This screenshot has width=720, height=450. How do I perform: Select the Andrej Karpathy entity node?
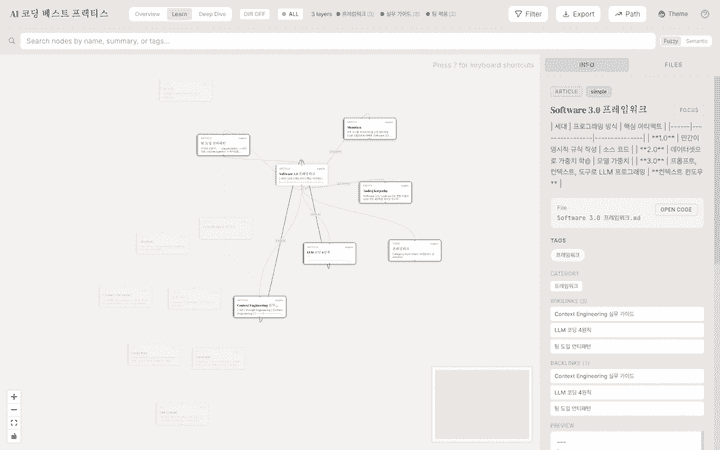coord(385,192)
